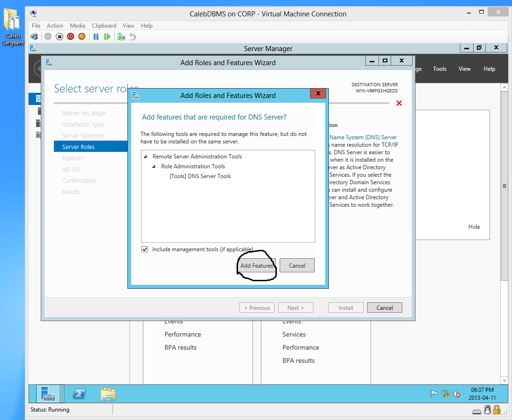
Task: Click the Snapshot toolbar icon
Action: [x=121, y=37]
